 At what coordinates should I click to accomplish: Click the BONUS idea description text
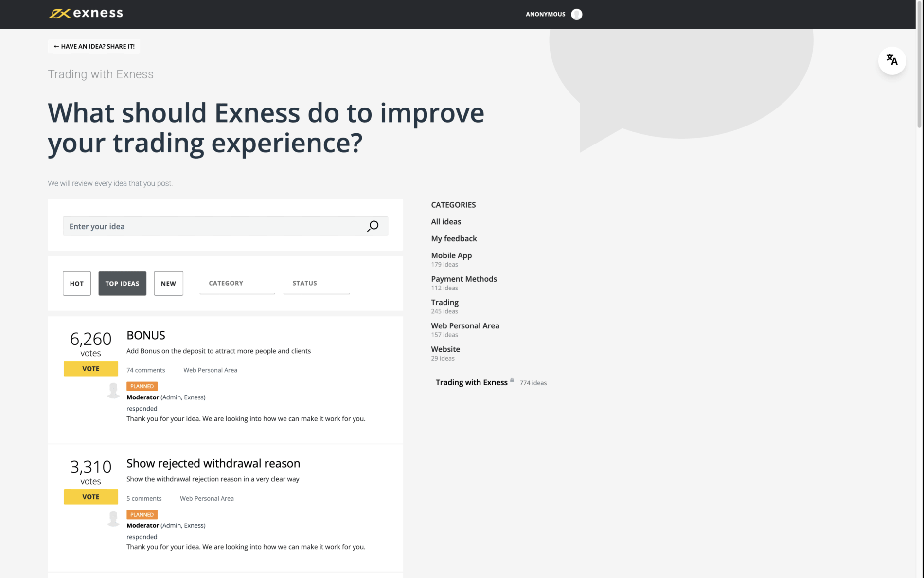coord(219,351)
